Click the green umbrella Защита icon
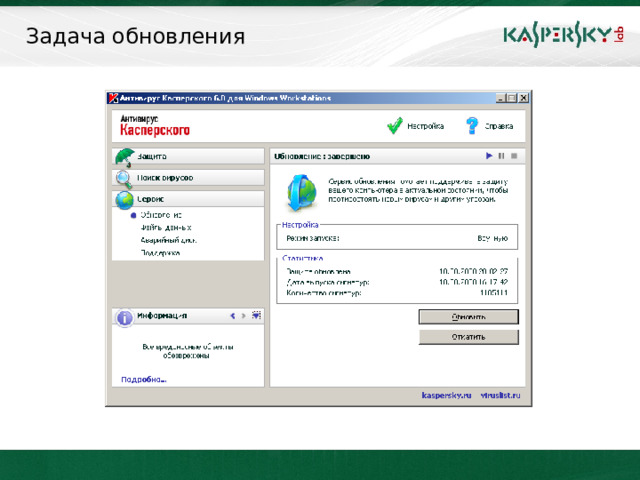This screenshot has height=480, width=640. [x=124, y=158]
